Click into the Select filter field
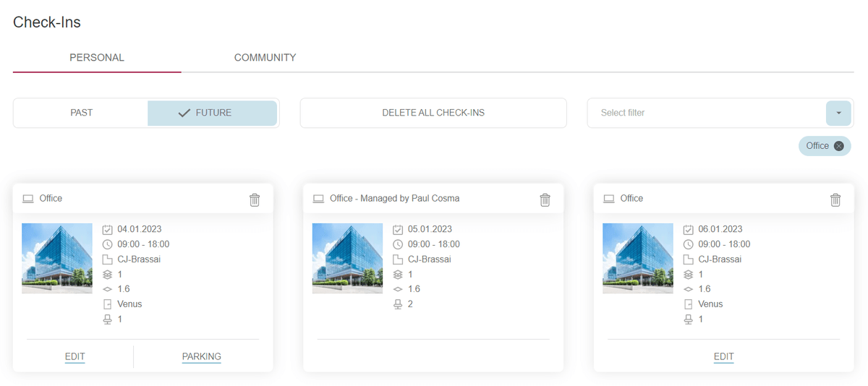This screenshot has width=868, height=386. [705, 113]
